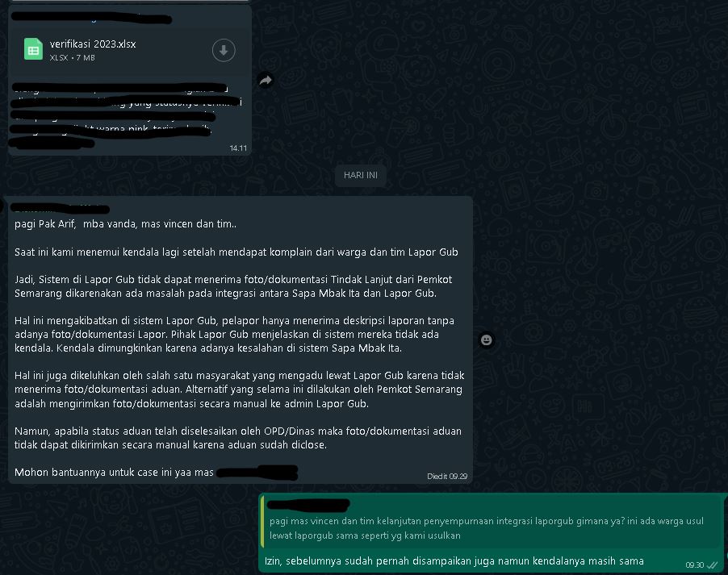This screenshot has width=728, height=575.
Task: Open the verifikasi 2023.xlsx file name
Action: (93, 44)
